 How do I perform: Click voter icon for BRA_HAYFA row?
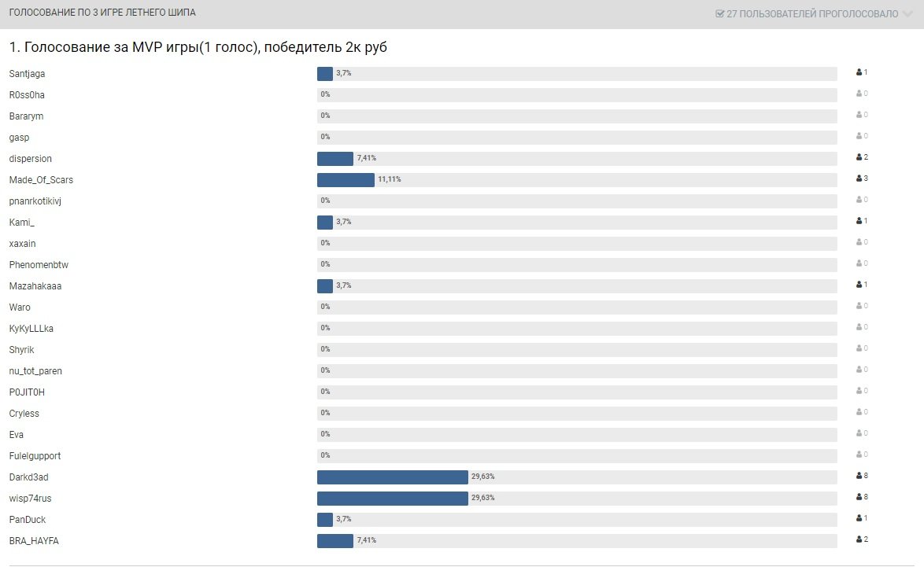tap(859, 539)
